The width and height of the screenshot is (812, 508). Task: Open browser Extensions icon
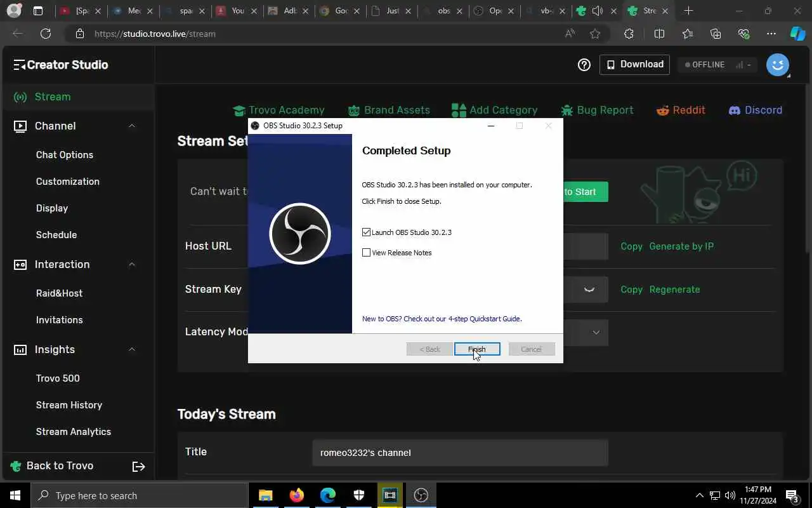click(629, 34)
